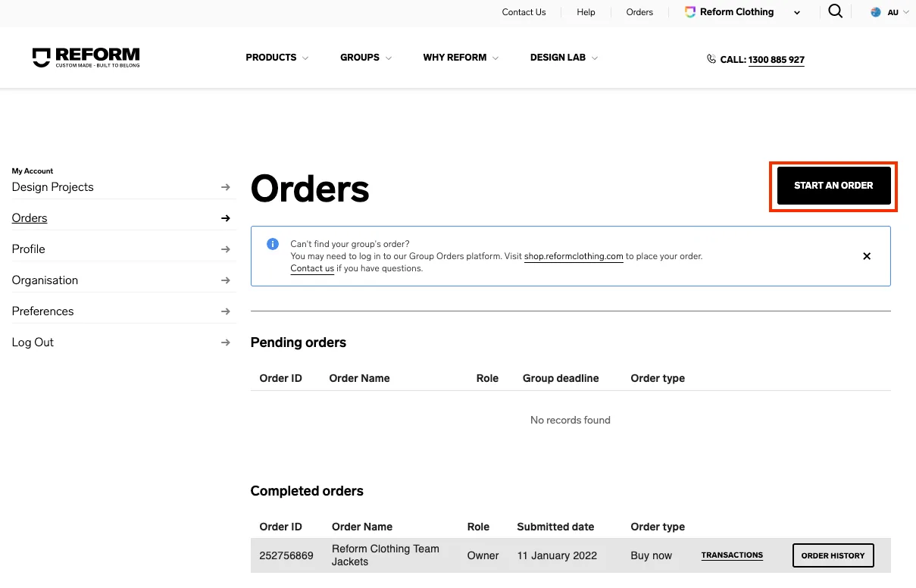Visit the shop.reformclothing.com link
Image resolution: width=916 pixels, height=588 pixels.
(574, 256)
